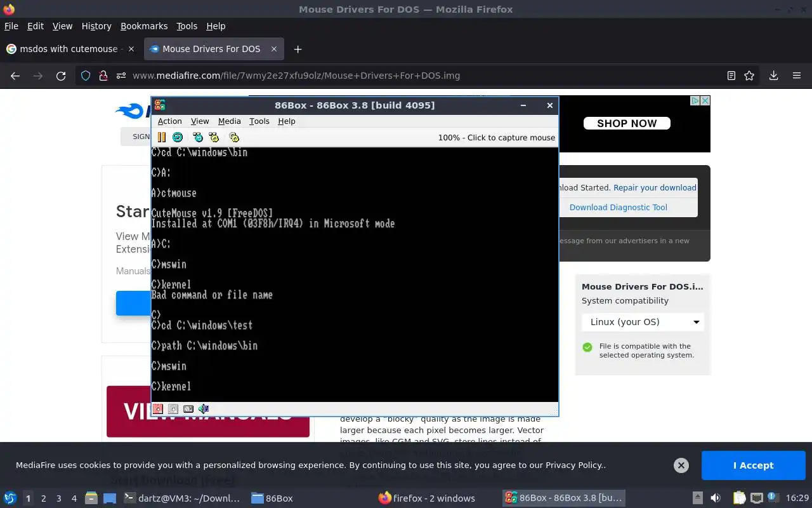Screen dimensions: 812x508
Task: Go back with the Firefox back arrow
Action: (x=15, y=76)
